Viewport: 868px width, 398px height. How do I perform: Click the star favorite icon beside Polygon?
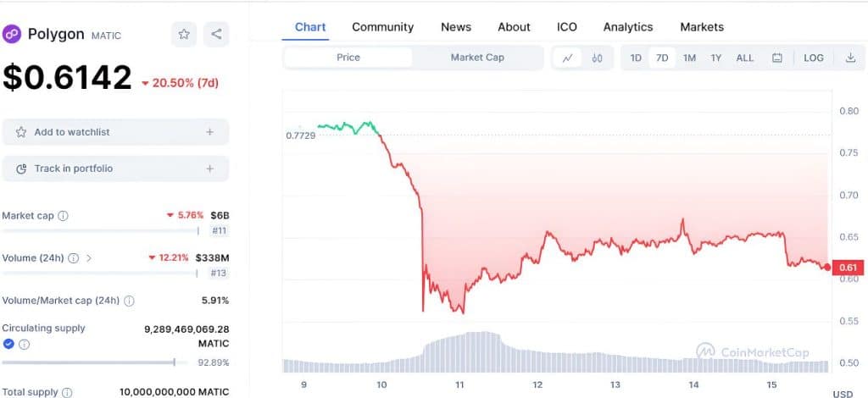(183, 34)
